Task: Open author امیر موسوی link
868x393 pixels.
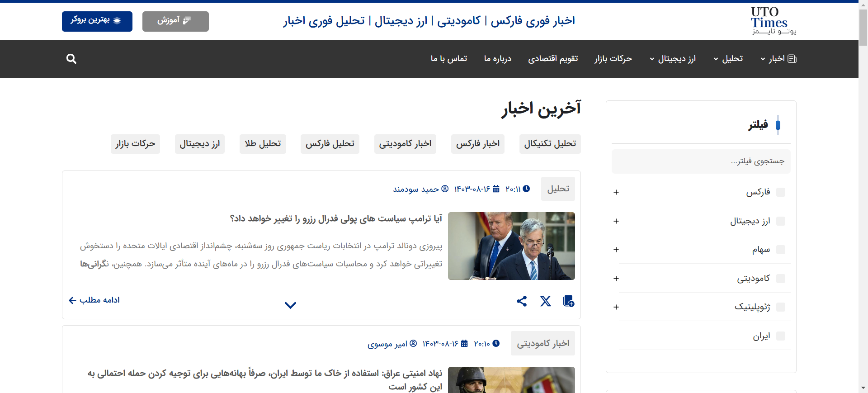Action: tap(387, 344)
